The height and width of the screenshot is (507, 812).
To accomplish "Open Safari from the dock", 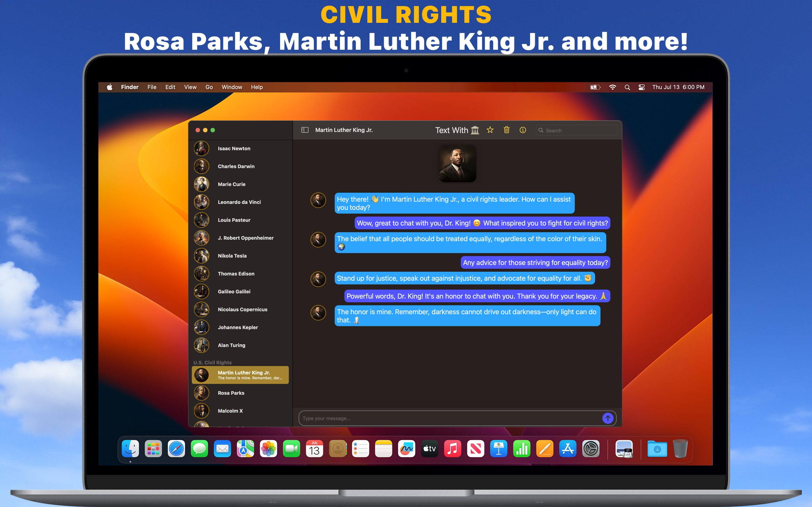I will [176, 449].
